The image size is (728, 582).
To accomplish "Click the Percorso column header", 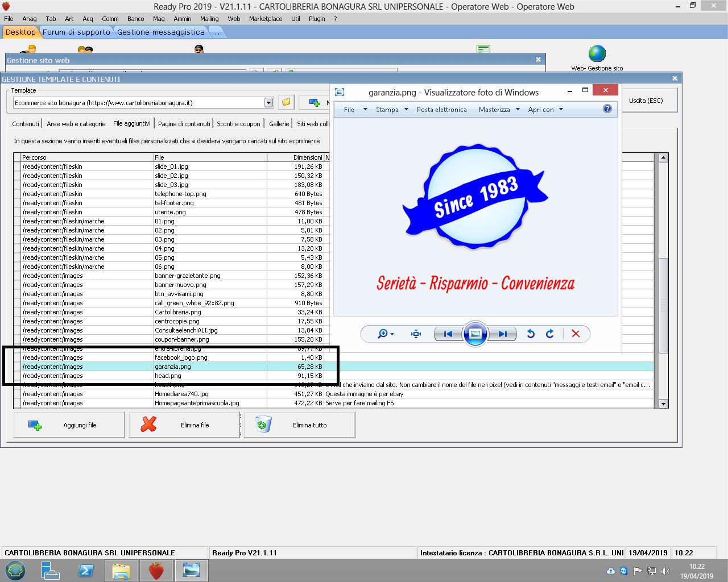I will (x=86, y=157).
